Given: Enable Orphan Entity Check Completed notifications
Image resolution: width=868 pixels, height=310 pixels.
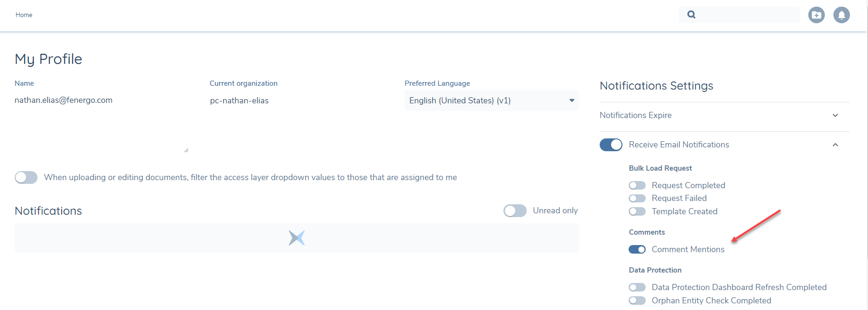Looking at the screenshot, I should [x=637, y=300].
